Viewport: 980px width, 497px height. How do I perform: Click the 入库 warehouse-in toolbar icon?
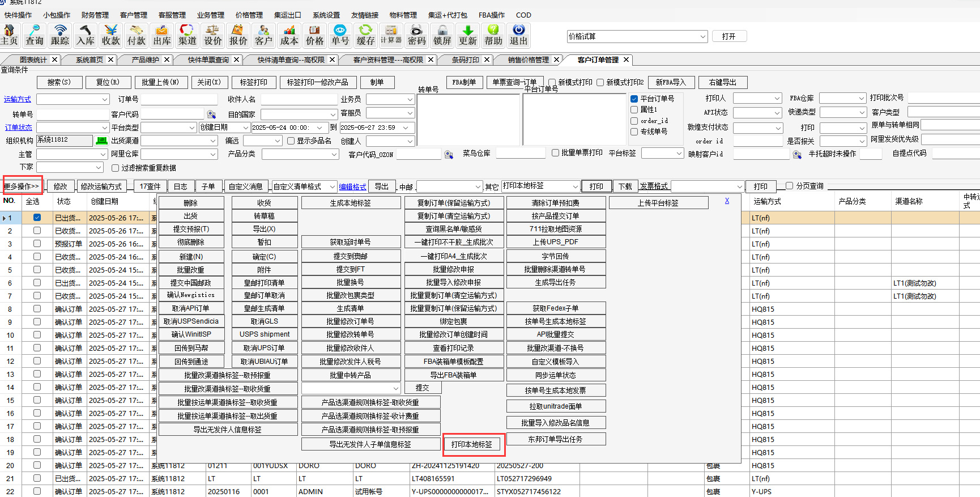click(x=86, y=35)
